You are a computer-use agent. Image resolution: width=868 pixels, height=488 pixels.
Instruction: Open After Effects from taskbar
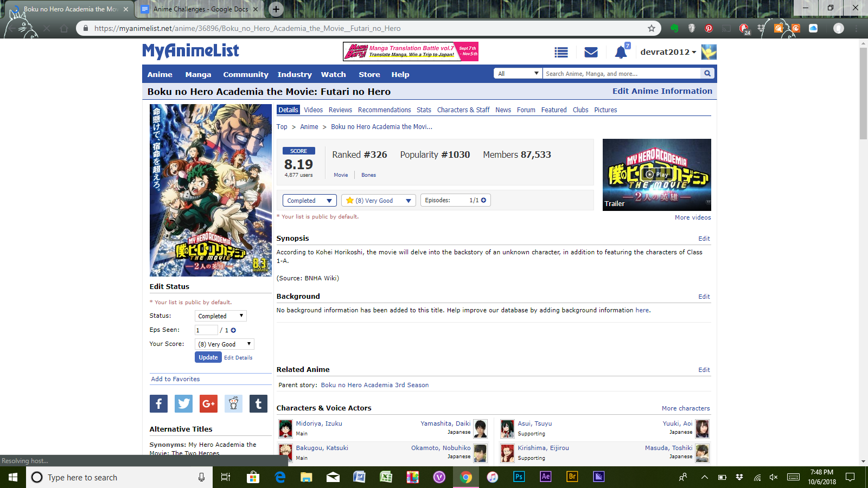tap(546, 477)
